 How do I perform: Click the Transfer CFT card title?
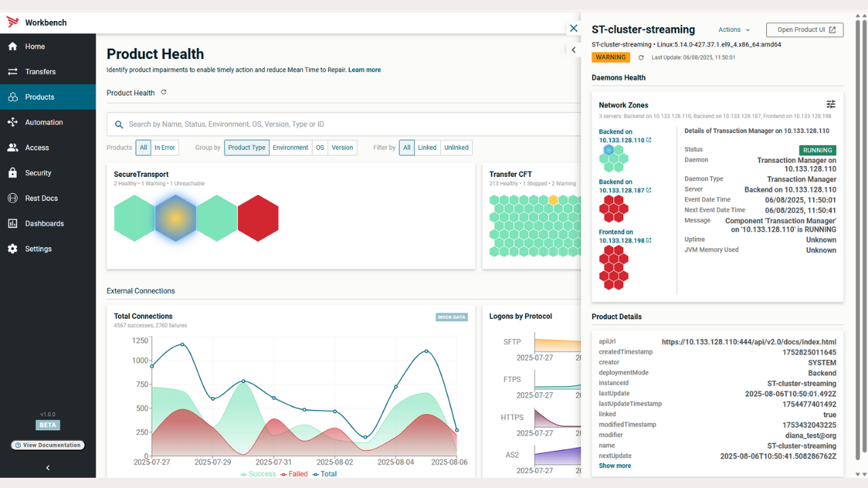tap(511, 174)
